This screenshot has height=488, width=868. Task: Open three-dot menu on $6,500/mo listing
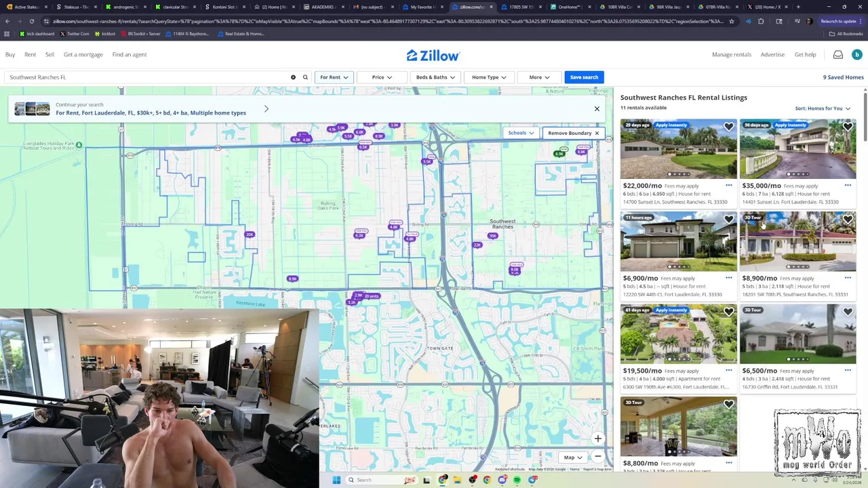click(848, 370)
